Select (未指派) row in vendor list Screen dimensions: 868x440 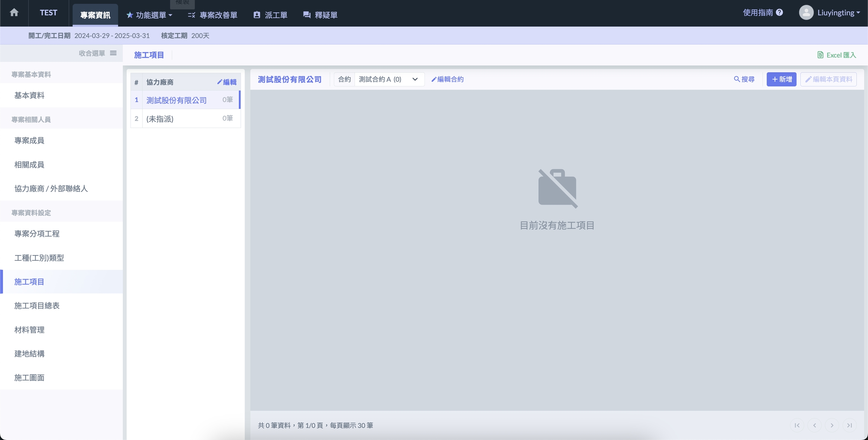(185, 119)
